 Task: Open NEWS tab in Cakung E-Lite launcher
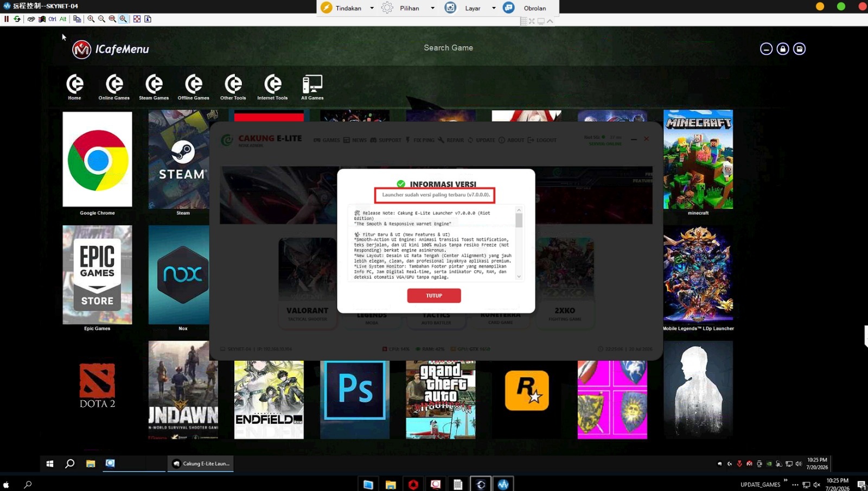pyautogui.click(x=355, y=140)
